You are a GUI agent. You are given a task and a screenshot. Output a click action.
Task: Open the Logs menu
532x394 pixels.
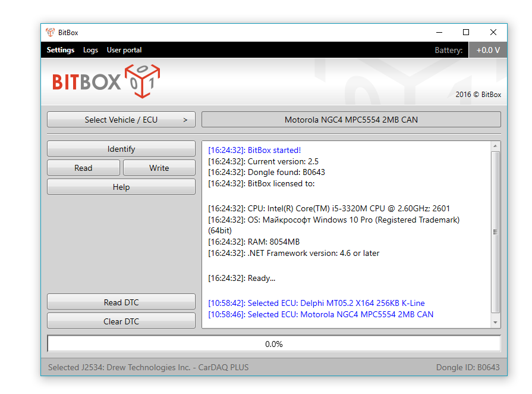click(x=90, y=50)
